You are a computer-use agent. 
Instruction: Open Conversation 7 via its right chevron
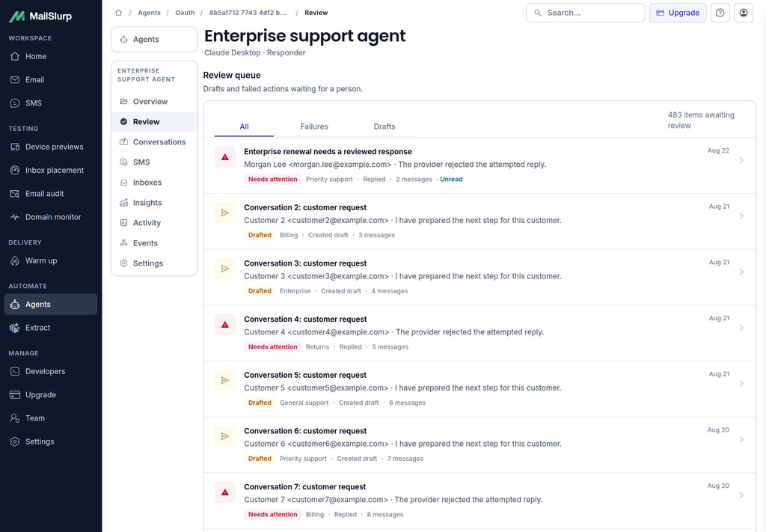[x=741, y=495]
